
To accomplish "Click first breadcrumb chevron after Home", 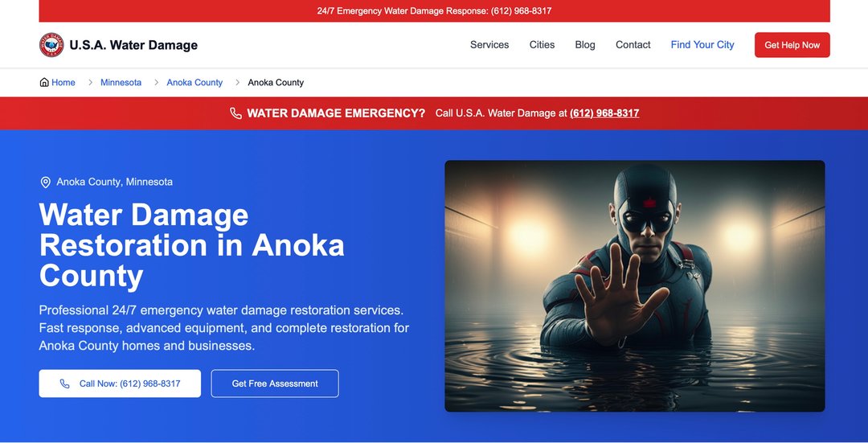I will (x=90, y=83).
